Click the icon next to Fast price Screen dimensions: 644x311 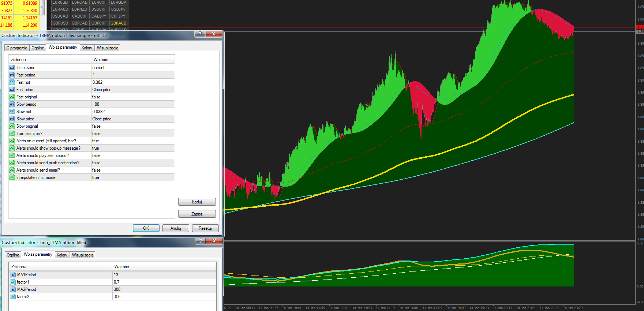tap(12, 90)
